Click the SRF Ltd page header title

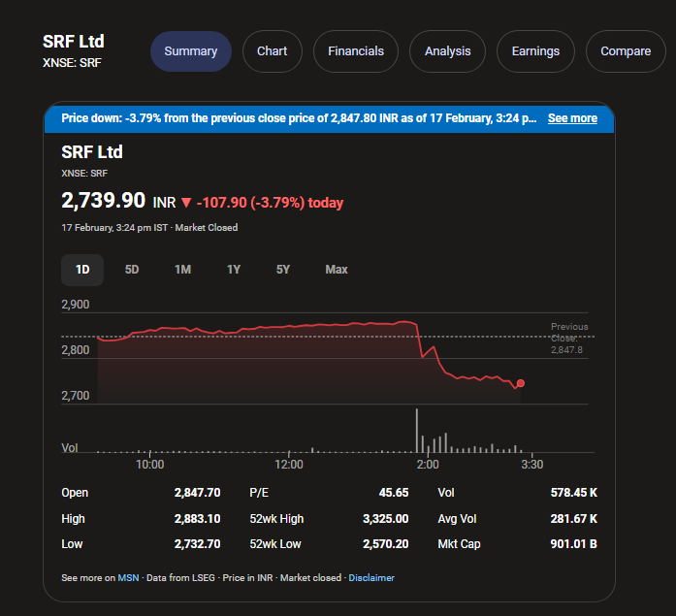click(x=74, y=42)
